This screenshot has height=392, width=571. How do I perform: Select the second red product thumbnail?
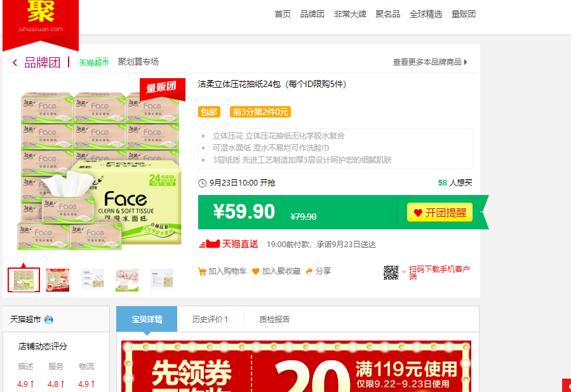(x=58, y=280)
